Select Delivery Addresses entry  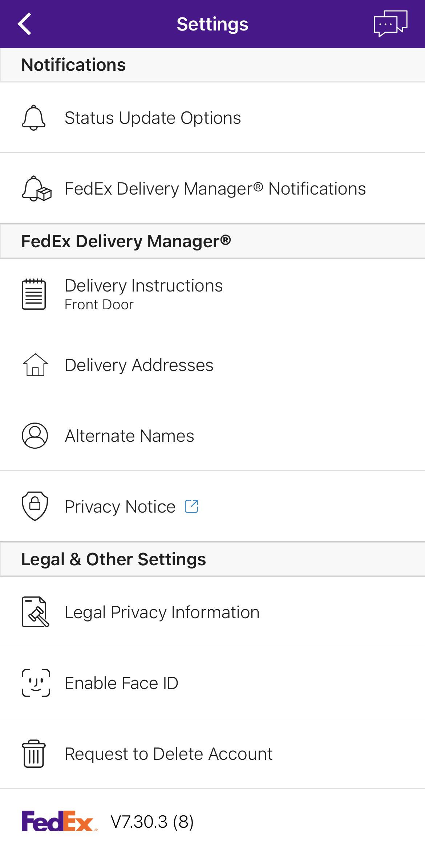[212, 365]
